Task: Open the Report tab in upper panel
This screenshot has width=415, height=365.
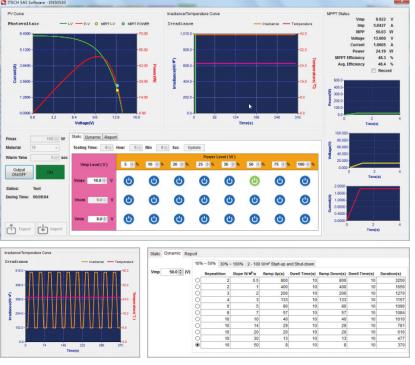Action: click(110, 137)
